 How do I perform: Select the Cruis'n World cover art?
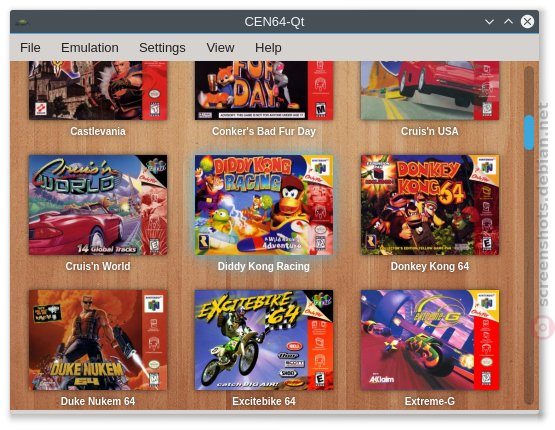coord(98,205)
